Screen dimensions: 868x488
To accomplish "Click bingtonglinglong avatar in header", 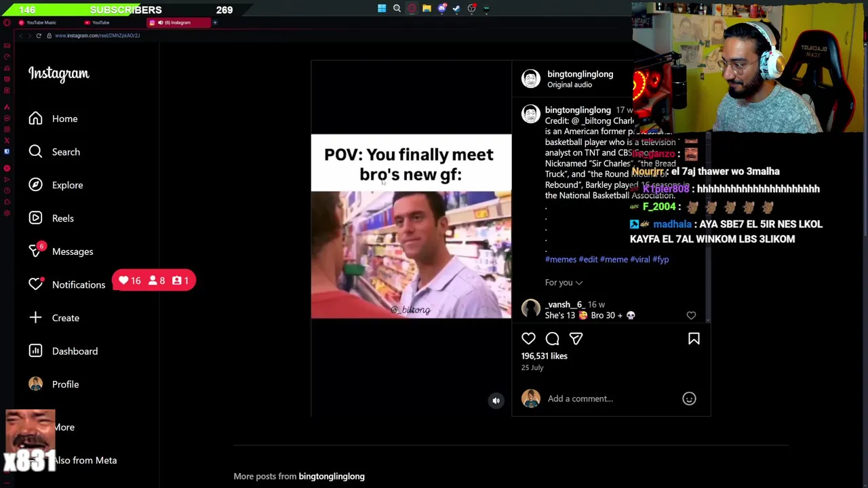I will pyautogui.click(x=530, y=79).
